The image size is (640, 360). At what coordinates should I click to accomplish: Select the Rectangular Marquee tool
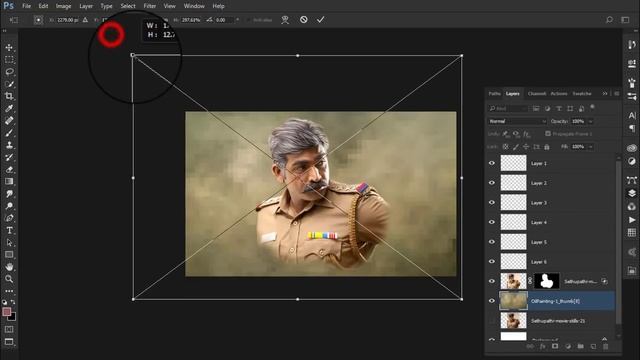pyautogui.click(x=9, y=60)
